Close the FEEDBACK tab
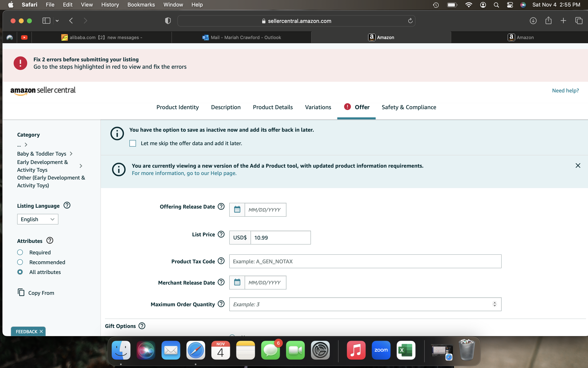 click(41, 331)
